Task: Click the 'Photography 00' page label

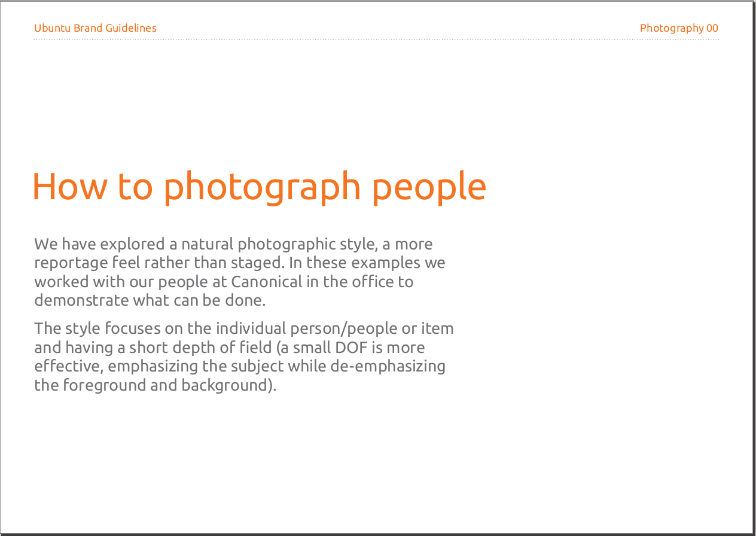Action: pos(679,28)
